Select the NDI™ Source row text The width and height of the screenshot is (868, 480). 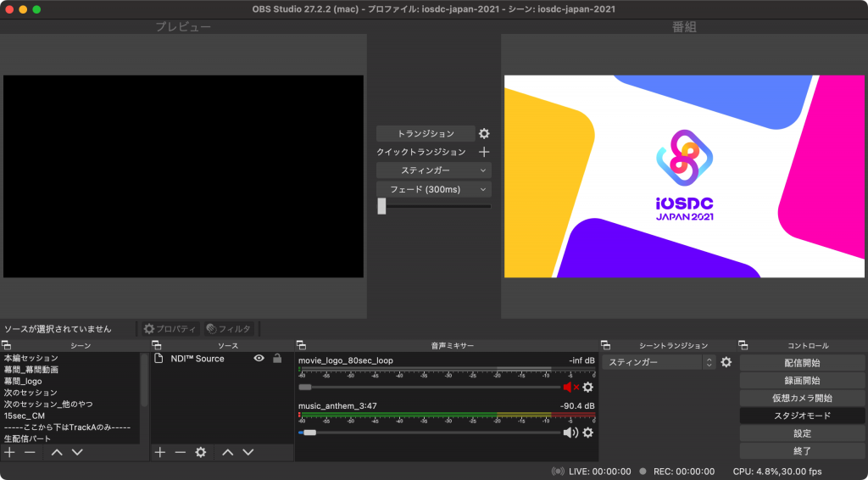pos(197,358)
